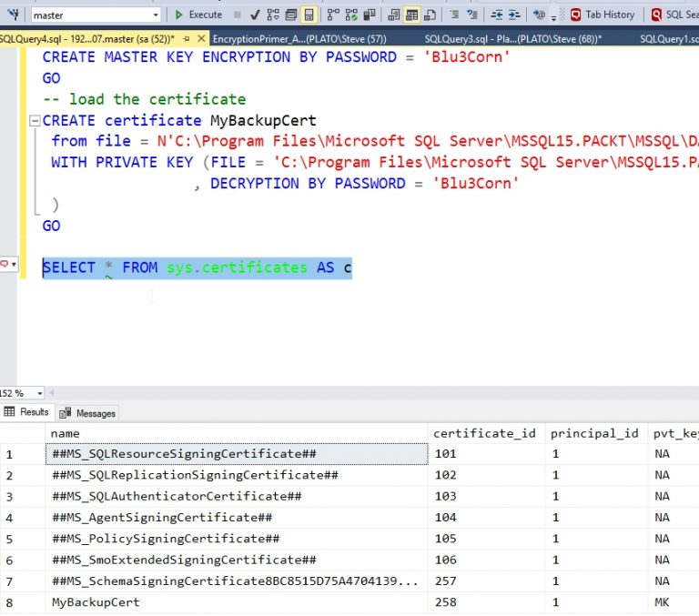
Task: Toggle the Results to File icon
Action: pos(430,15)
